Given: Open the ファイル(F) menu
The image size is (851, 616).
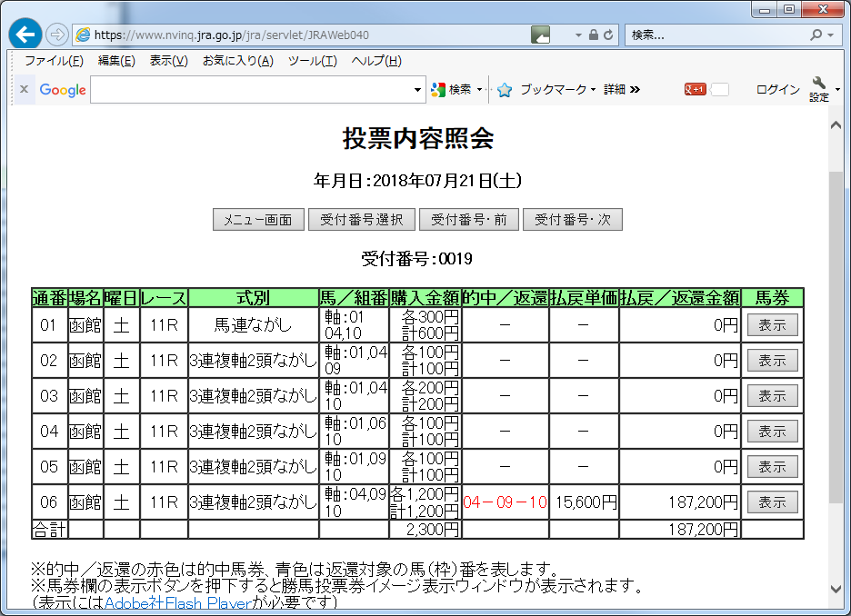Looking at the screenshot, I should coord(54,61).
